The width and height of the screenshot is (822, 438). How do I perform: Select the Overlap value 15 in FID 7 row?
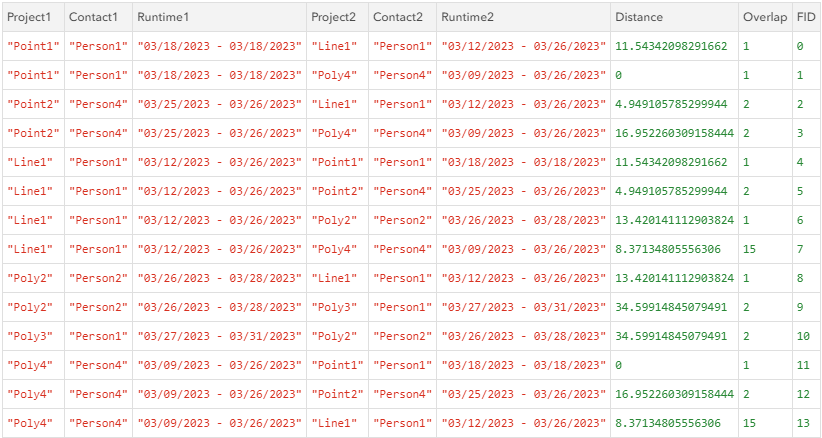click(750, 249)
